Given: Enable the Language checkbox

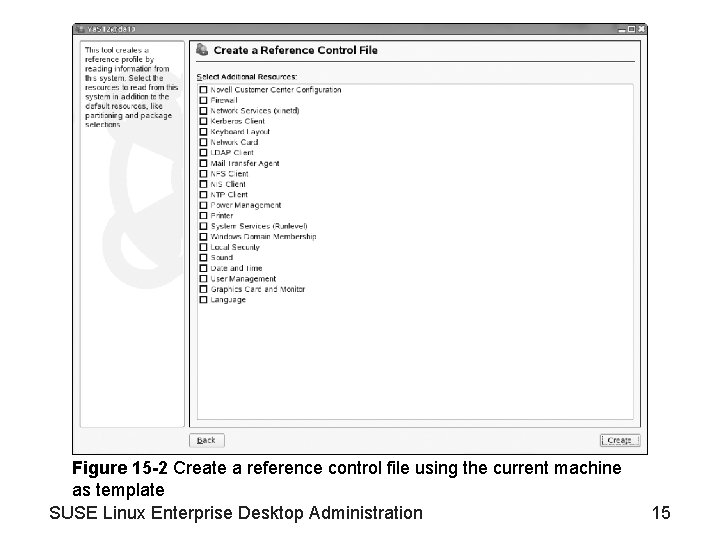Looking at the screenshot, I should (203, 300).
